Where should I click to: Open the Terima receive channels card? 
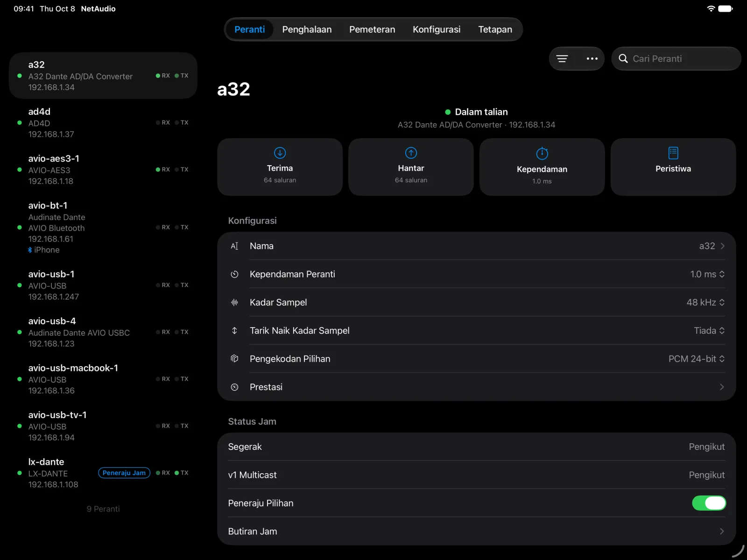(280, 167)
